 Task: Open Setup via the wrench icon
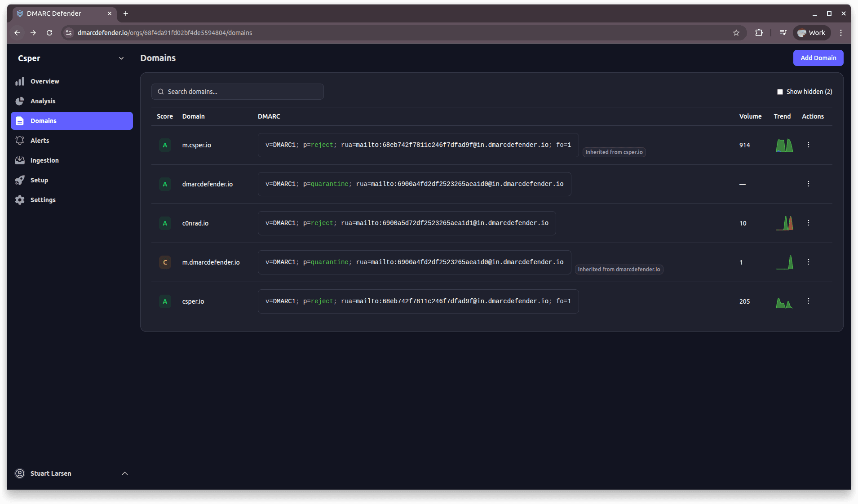pyautogui.click(x=21, y=180)
